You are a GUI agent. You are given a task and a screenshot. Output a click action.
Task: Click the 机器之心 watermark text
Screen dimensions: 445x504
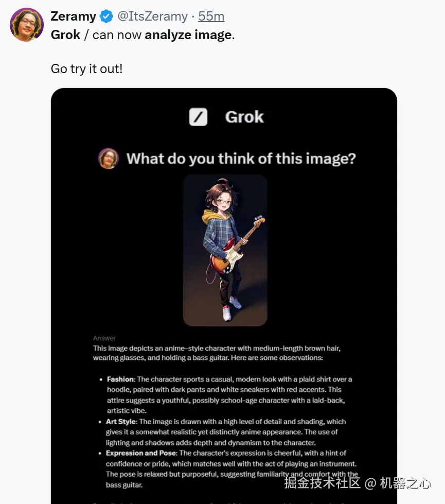[x=405, y=483]
